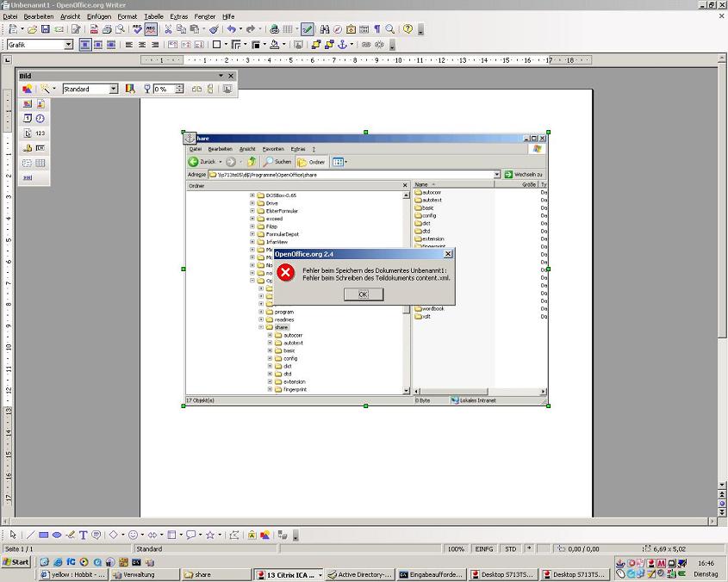Run the spellcheck ABC checkmark icon

pyautogui.click(x=137, y=29)
